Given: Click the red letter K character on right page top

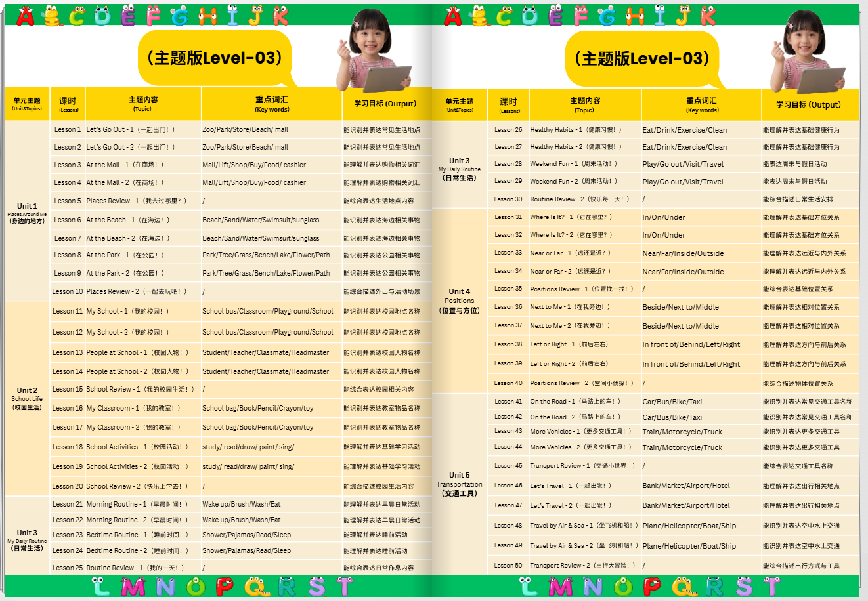Looking at the screenshot, I should tap(708, 16).
